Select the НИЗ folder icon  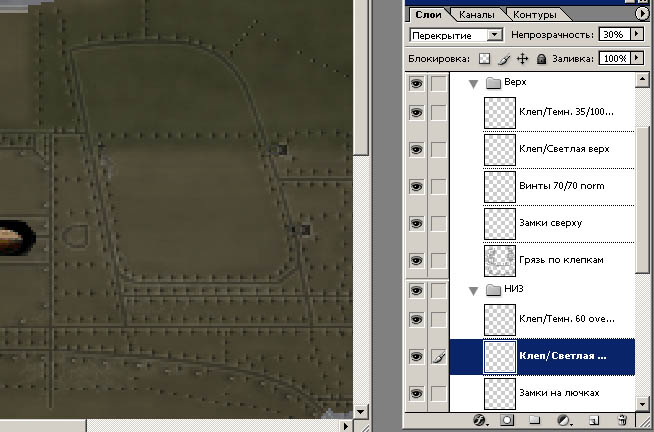493,289
